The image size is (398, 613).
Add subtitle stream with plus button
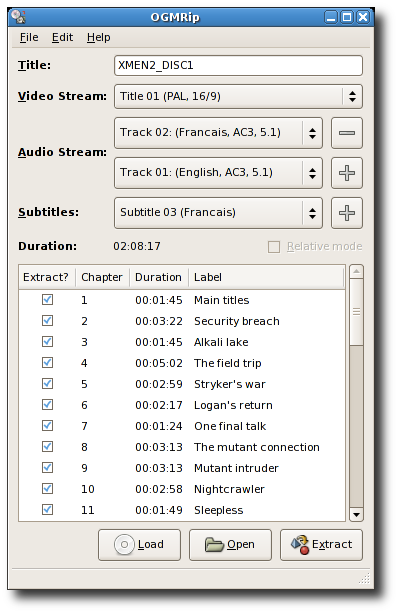(347, 213)
